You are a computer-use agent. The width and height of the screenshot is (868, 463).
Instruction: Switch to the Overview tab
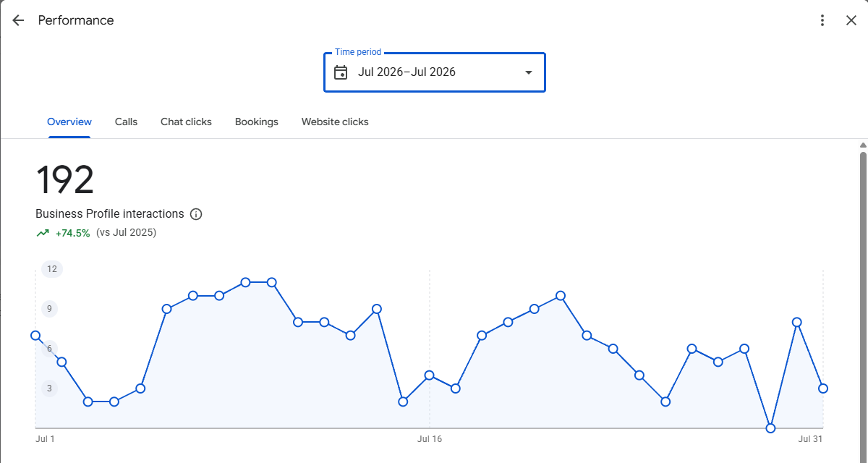pyautogui.click(x=69, y=122)
